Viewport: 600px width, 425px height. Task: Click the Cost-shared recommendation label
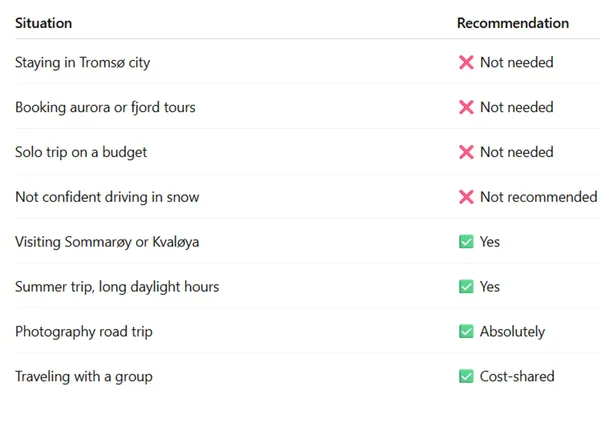[x=517, y=376]
